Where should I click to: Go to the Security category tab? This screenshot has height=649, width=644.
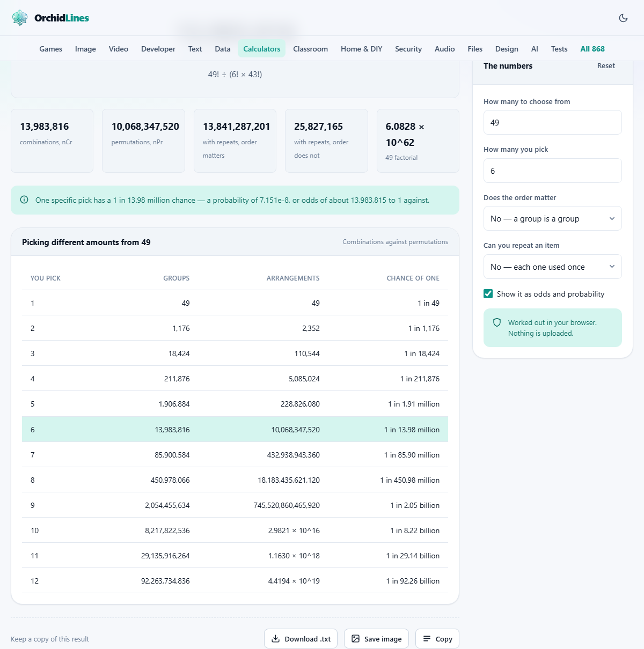pos(408,49)
